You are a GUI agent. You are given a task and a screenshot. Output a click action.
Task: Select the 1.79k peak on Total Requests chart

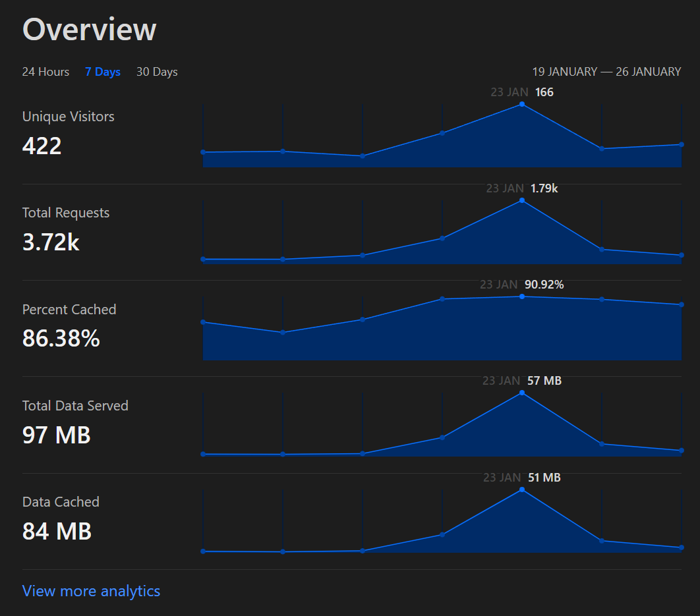(x=521, y=200)
